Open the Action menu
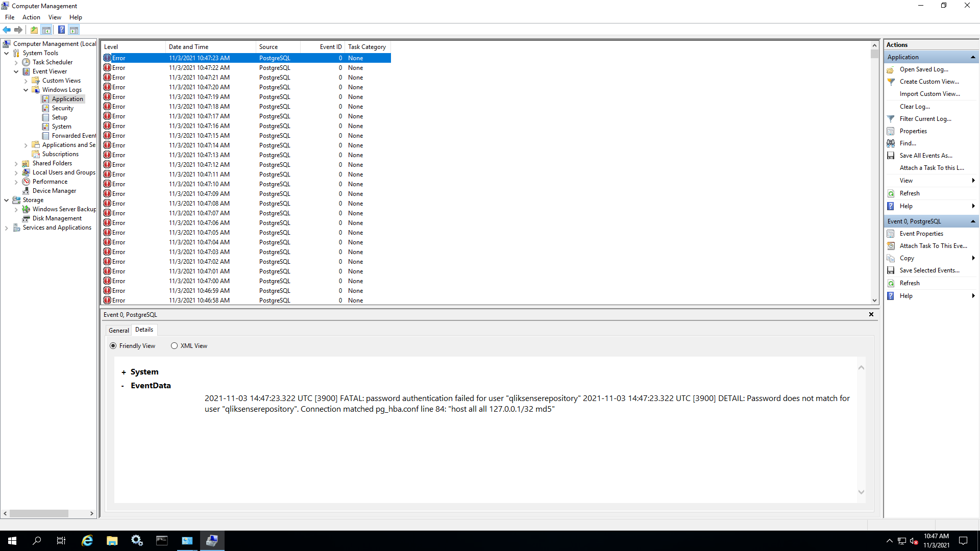The image size is (980, 551). [x=31, y=17]
